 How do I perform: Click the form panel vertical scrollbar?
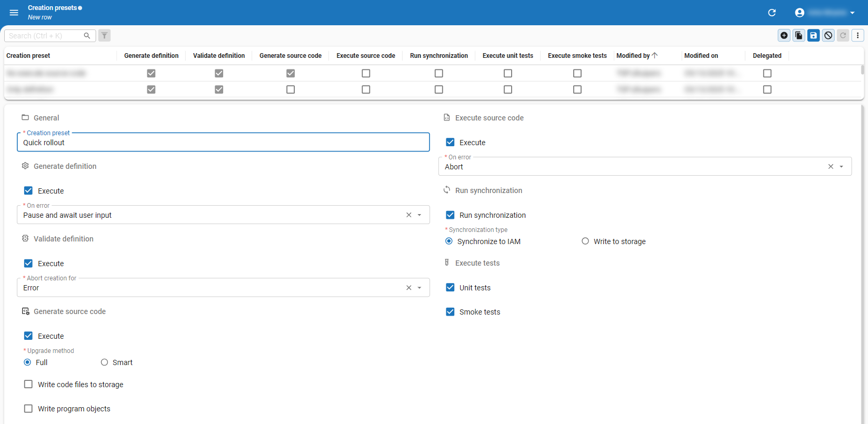[862, 263]
